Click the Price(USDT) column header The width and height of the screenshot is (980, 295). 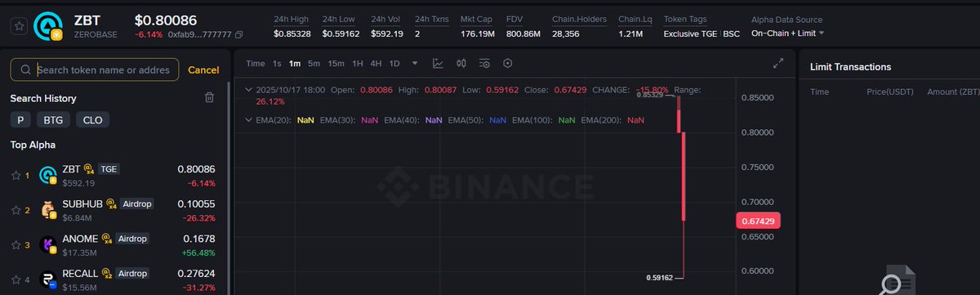889,92
